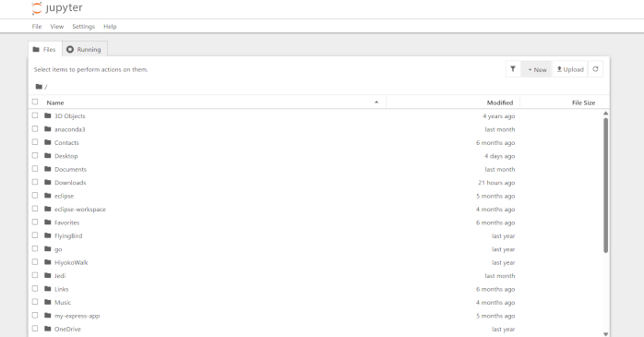Viewport: 644px width, 337px height.
Task: Click the anaconda3 folder icon
Action: pyautogui.click(x=48, y=128)
